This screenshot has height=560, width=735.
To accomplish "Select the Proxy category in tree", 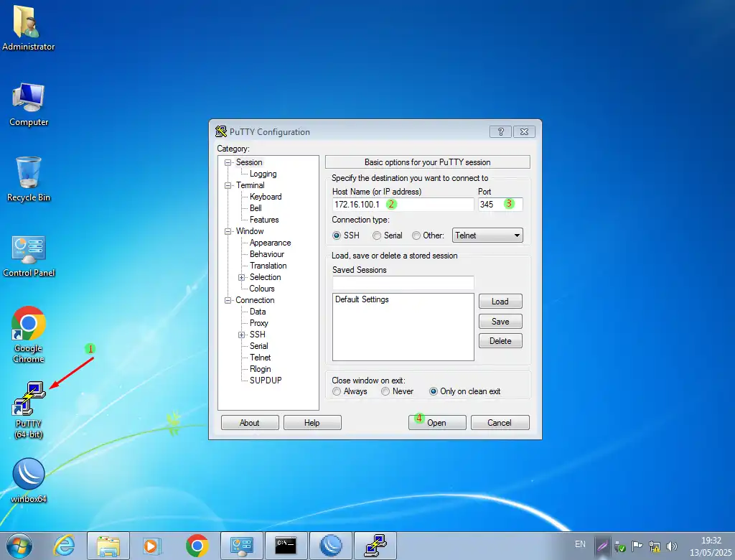I will pos(258,323).
